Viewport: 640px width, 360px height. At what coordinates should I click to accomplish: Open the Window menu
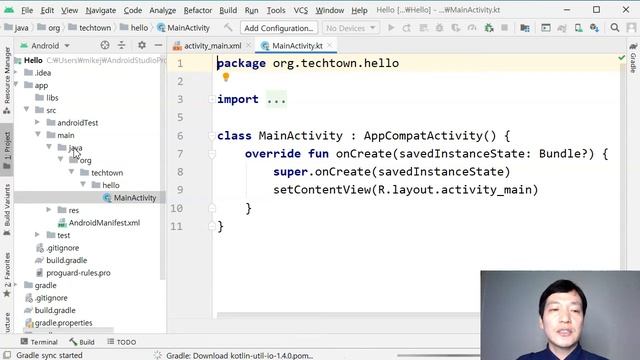[x=329, y=10]
